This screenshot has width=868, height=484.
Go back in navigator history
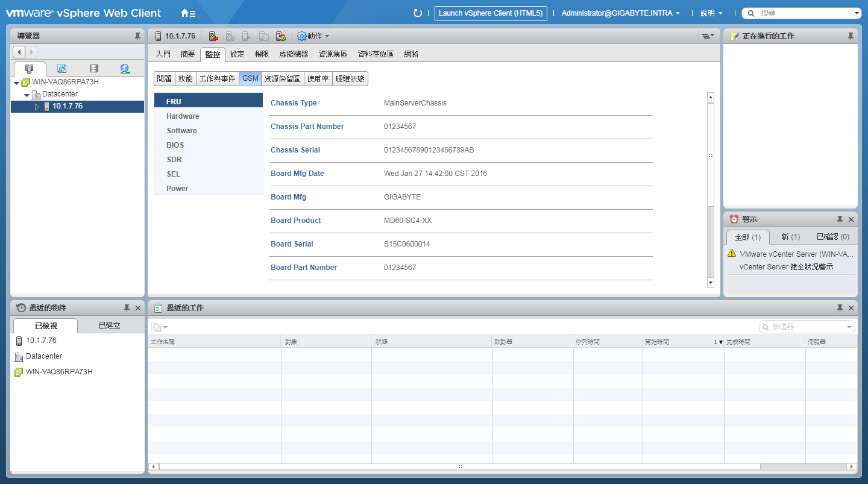(x=19, y=52)
